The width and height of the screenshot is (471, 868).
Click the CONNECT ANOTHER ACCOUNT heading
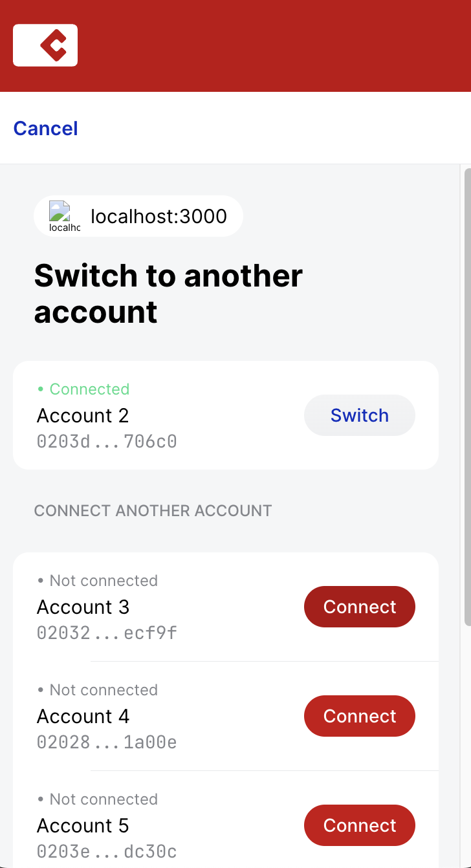153,510
